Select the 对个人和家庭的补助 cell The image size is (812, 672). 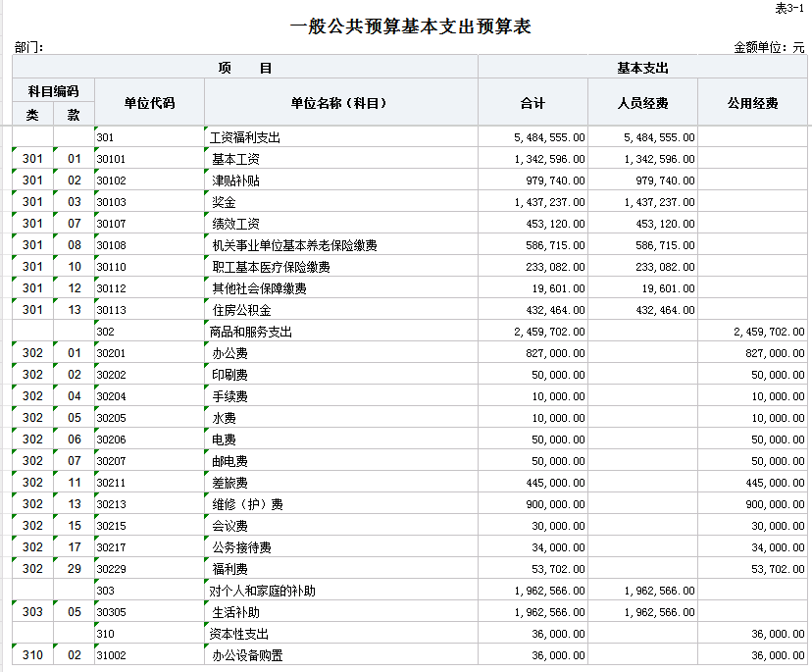(340, 591)
